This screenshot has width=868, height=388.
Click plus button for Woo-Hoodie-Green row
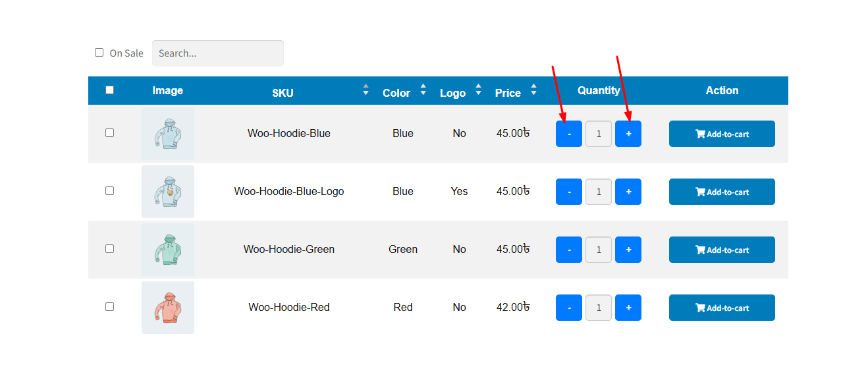coord(628,250)
